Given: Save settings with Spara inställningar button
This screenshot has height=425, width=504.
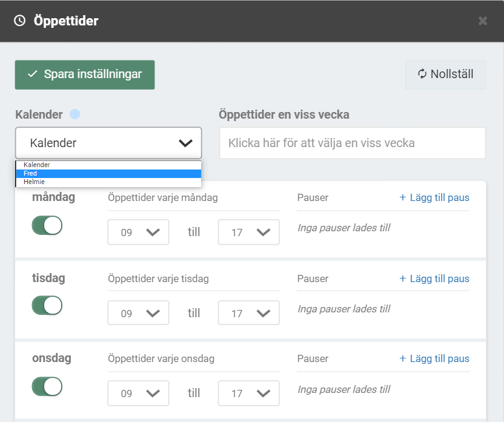Looking at the screenshot, I should (x=85, y=74).
